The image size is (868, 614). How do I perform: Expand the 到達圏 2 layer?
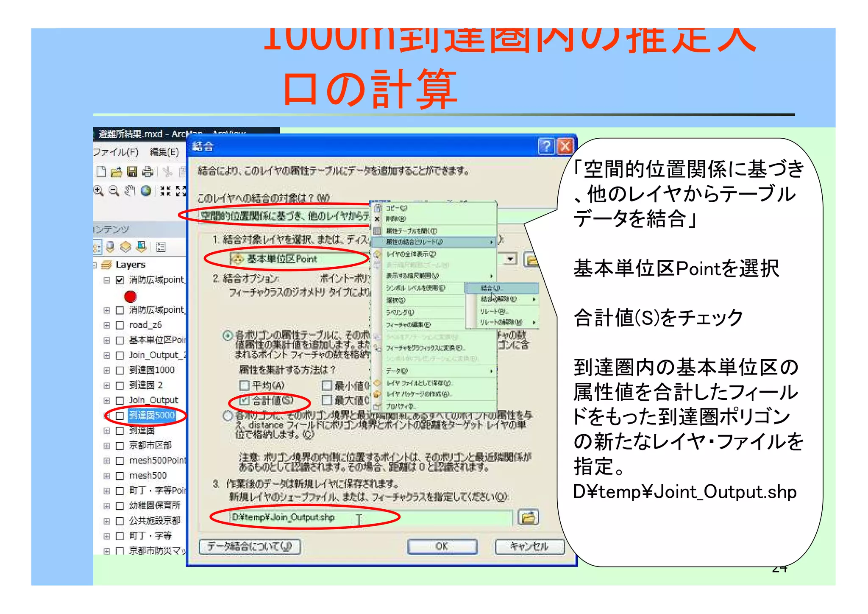107,386
